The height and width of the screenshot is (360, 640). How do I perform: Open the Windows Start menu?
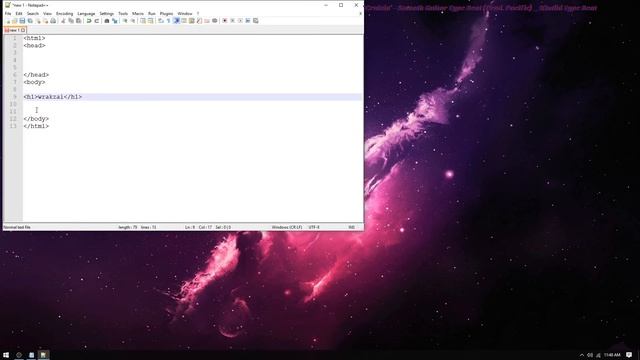[x=6, y=355]
